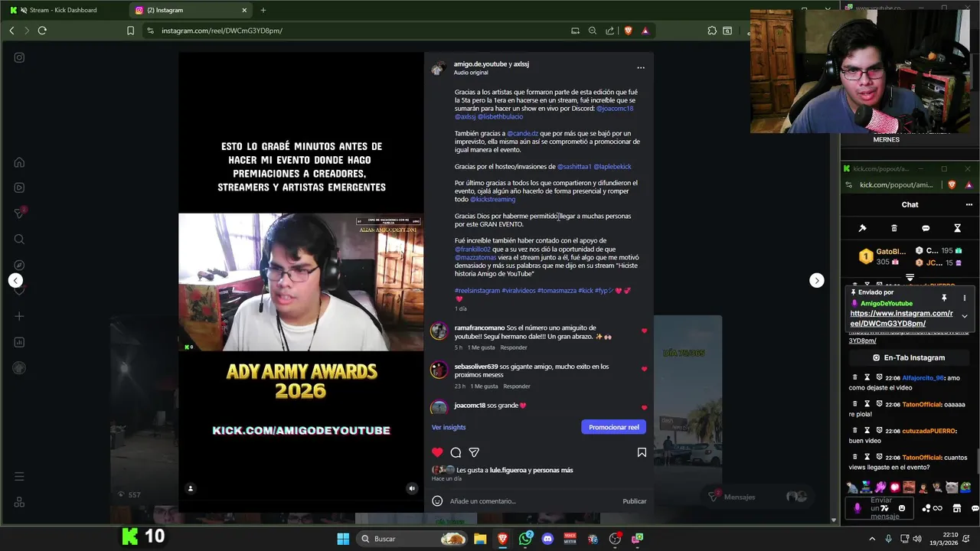
Task: Open a new browser tab
Action: tap(263, 10)
